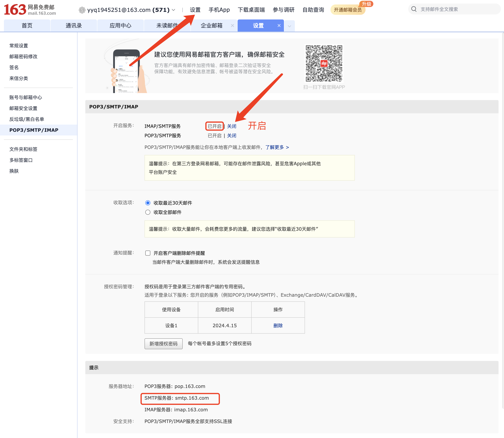The width and height of the screenshot is (504, 438).
Task: Switch to the 首页 tab
Action: [x=27, y=26]
